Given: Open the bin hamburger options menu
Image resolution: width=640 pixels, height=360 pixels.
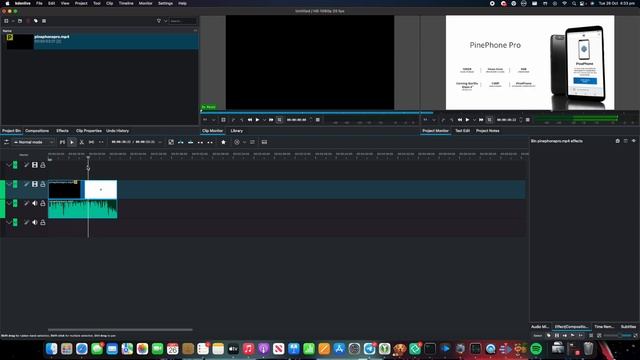Looking at the screenshot, I should click(x=44, y=21).
